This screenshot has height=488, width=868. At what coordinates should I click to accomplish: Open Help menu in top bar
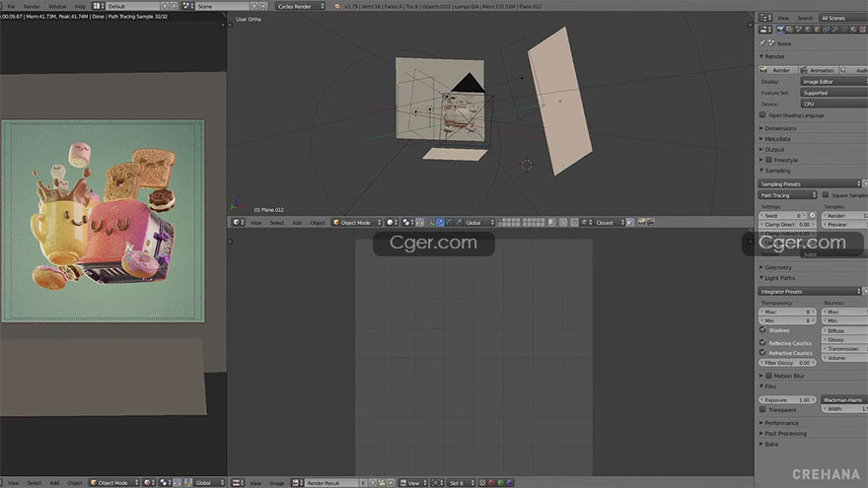pyautogui.click(x=80, y=6)
